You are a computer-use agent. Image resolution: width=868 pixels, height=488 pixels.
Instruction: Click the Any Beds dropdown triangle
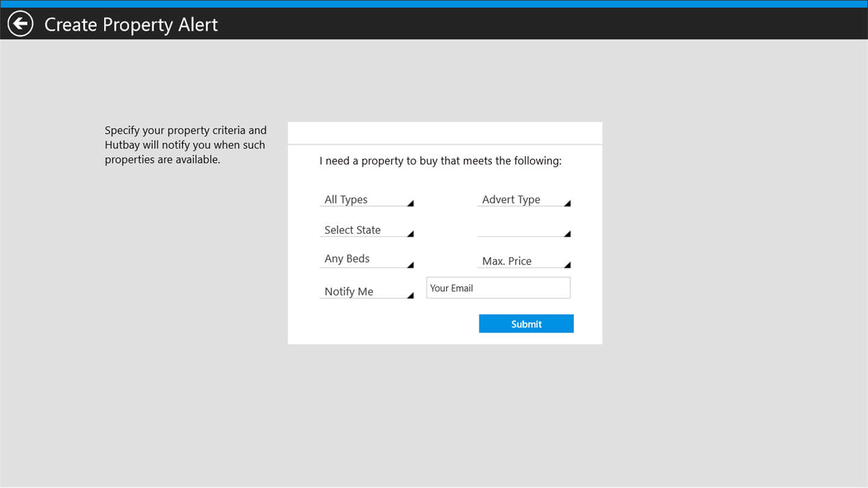click(410, 264)
